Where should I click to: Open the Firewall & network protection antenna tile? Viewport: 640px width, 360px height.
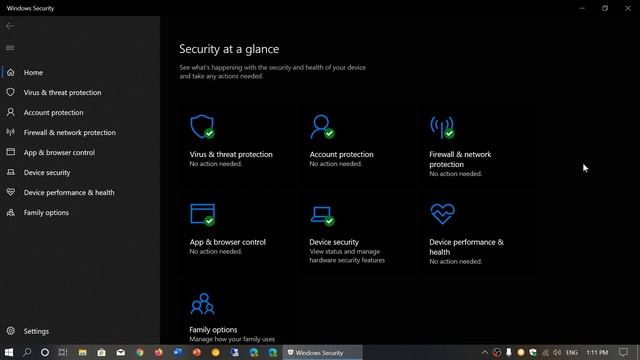[x=478, y=145]
